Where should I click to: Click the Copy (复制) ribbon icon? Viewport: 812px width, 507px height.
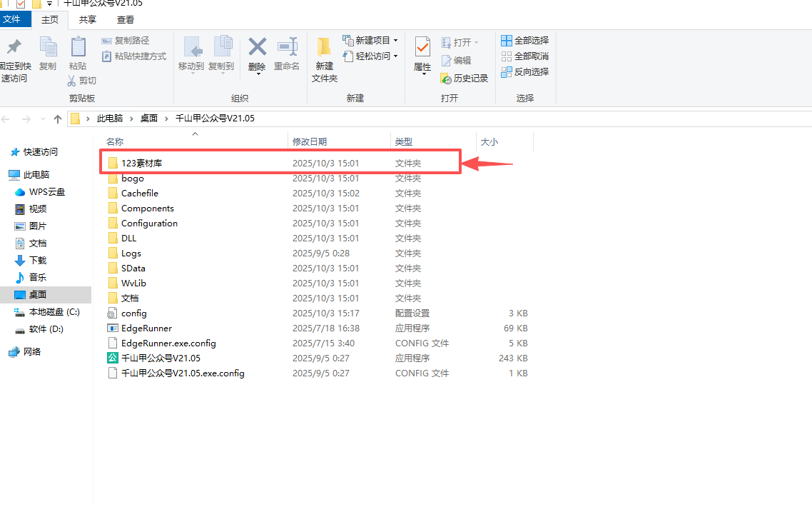coord(48,49)
